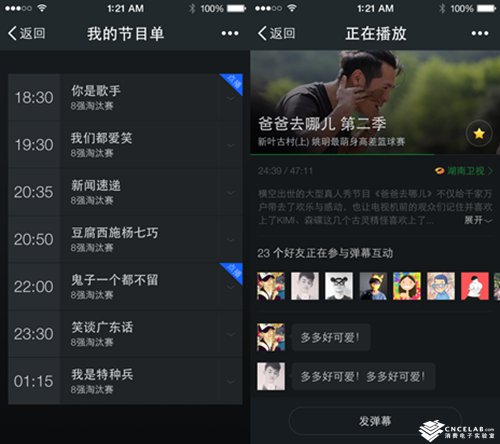Open the panda-face friend avatar

(x=339, y=286)
